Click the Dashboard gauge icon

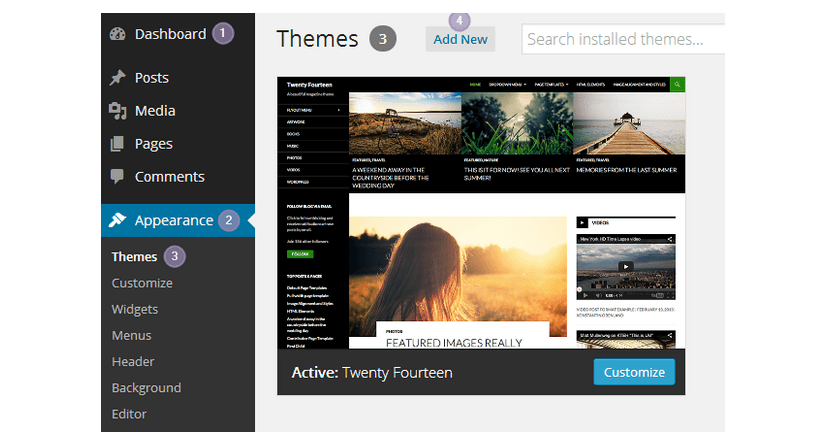[118, 34]
